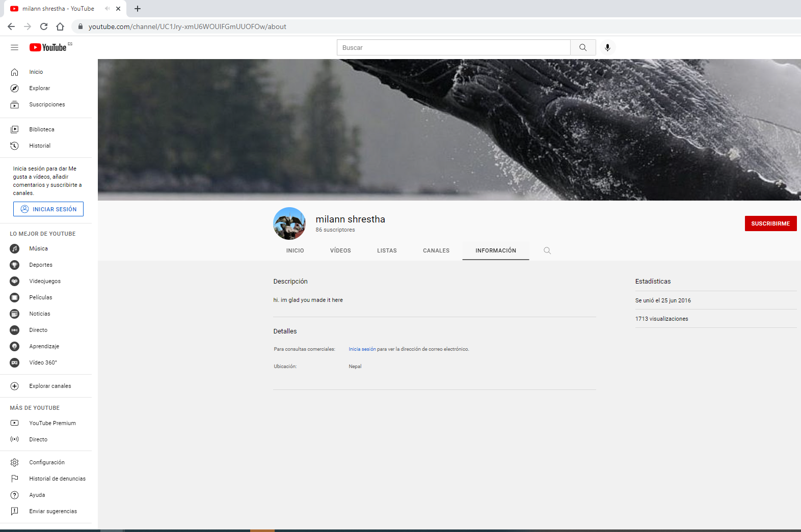Click the channel avatar picture

coord(289,223)
